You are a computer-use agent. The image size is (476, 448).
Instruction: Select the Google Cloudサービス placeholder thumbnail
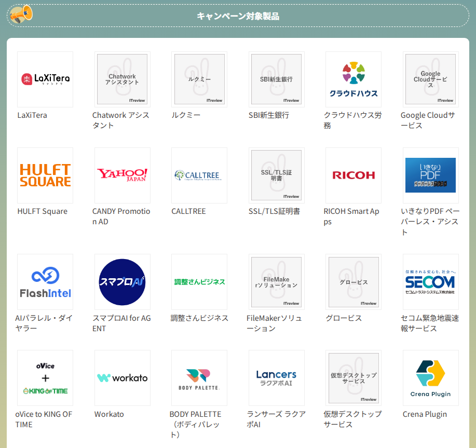(x=431, y=79)
